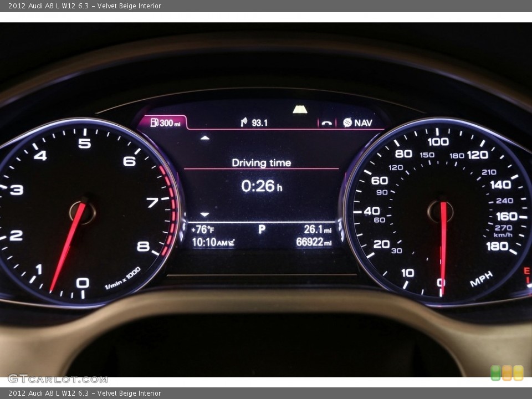Select the 0:26 h driving time value
Viewport: 532px width, 399px height.
tap(262, 186)
